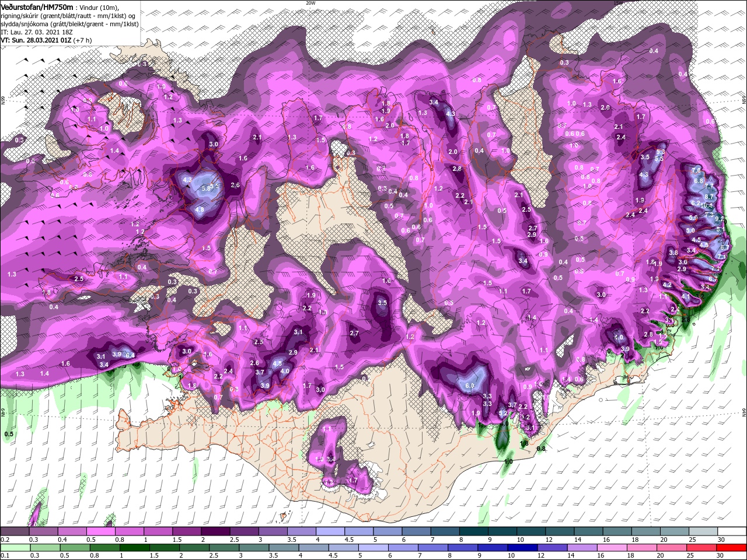Click the lavender swatch between 4 and 4.5, upper legend
This screenshot has height=560, width=747.
click(x=330, y=531)
